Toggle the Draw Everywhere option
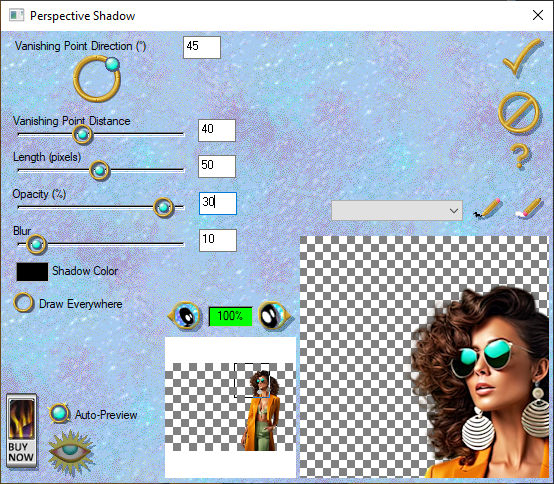554x484 pixels. click(x=23, y=303)
